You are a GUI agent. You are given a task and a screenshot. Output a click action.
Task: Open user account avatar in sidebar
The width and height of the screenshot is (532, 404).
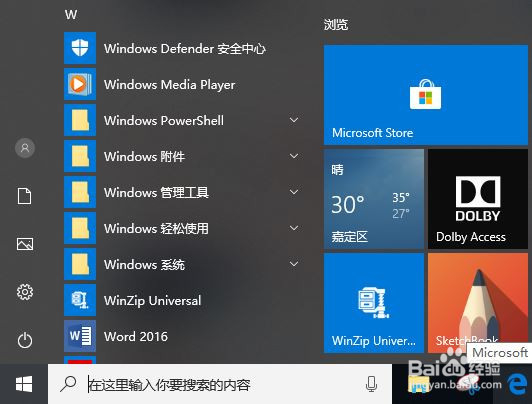[25, 148]
